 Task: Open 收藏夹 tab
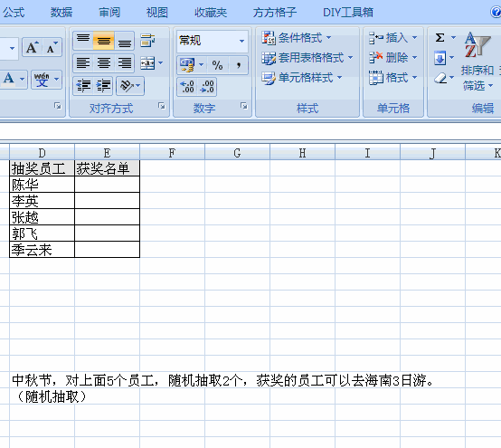click(x=211, y=13)
